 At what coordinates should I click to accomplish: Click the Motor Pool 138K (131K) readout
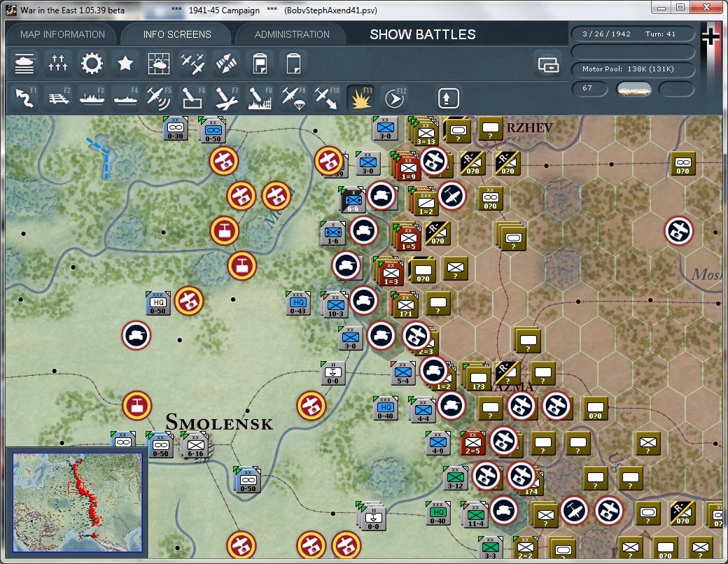tap(633, 69)
